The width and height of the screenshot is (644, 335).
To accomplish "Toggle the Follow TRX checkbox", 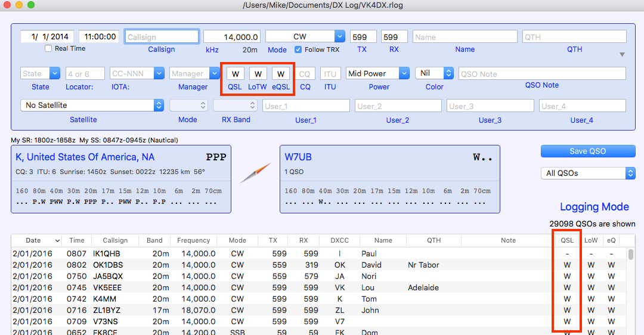I will pos(298,49).
